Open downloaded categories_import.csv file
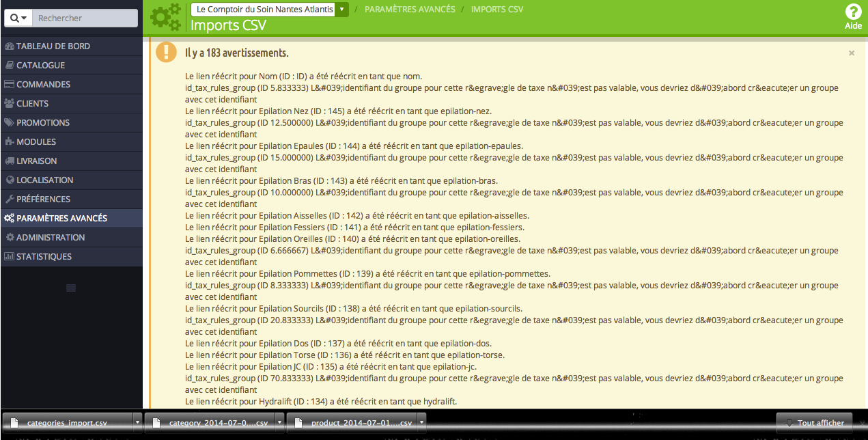Image resolution: width=868 pixels, height=440 pixels. (x=68, y=423)
